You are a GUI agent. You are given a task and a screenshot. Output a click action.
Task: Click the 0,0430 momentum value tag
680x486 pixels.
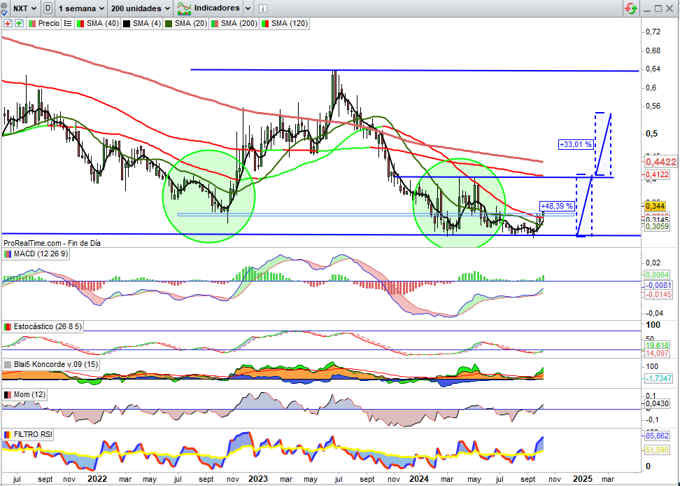(x=657, y=404)
